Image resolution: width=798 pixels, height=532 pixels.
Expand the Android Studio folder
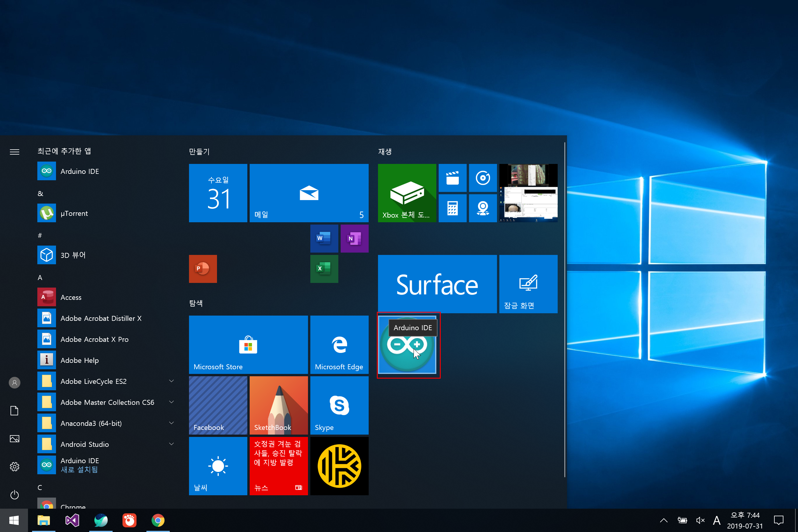point(171,444)
